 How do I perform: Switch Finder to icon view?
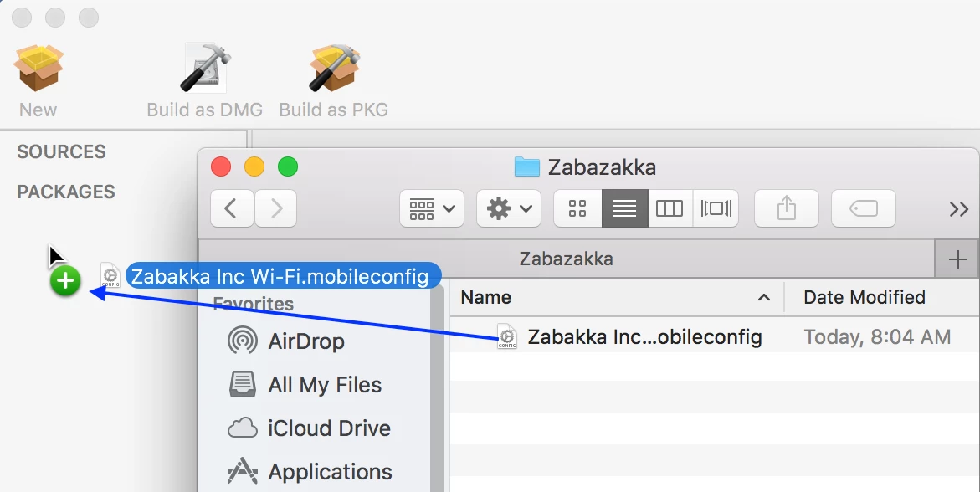coord(577,208)
